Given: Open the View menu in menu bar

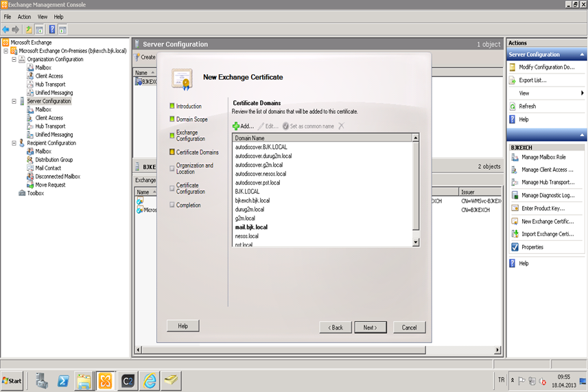Looking at the screenshot, I should [x=43, y=17].
